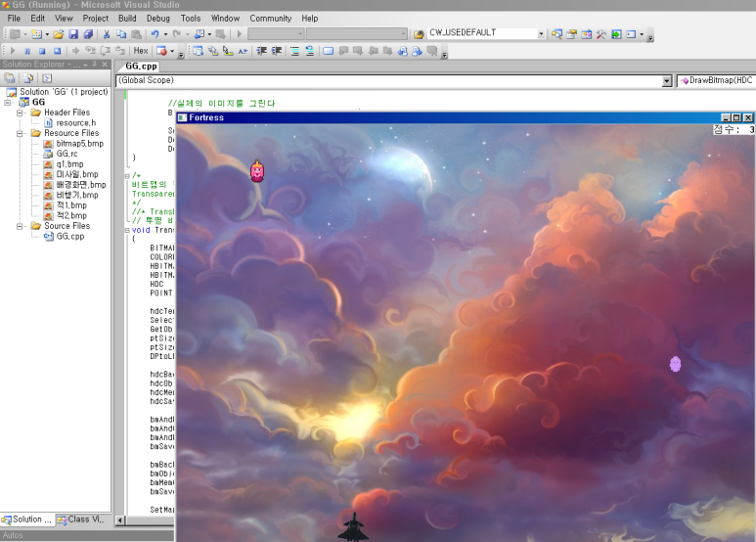Collapse the GG project node
This screenshot has height=542, width=756.
[7, 102]
